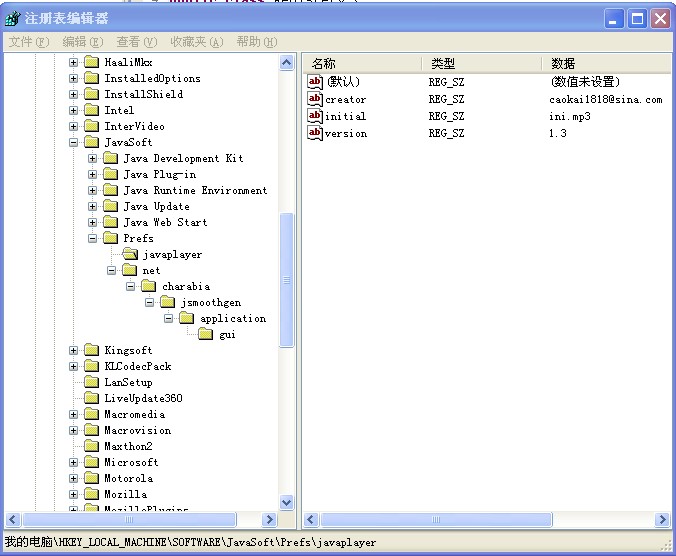Expand the Java Development Kit key
This screenshot has height=556, width=676.
click(92, 158)
